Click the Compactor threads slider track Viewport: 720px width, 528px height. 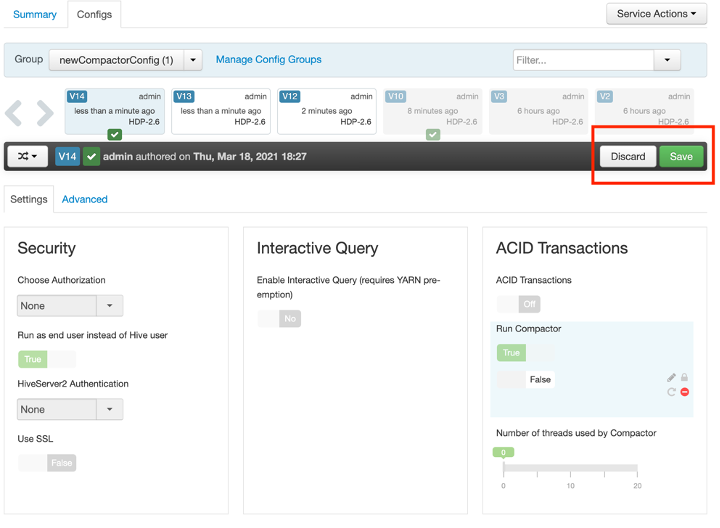click(570, 468)
